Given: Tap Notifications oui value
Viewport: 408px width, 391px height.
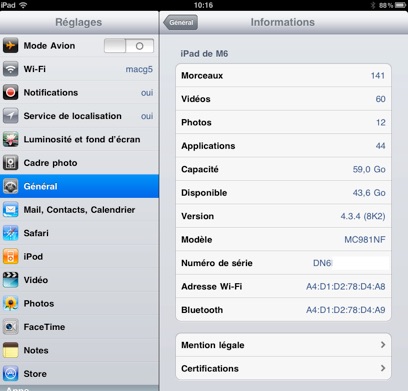Looking at the screenshot, I should (147, 93).
